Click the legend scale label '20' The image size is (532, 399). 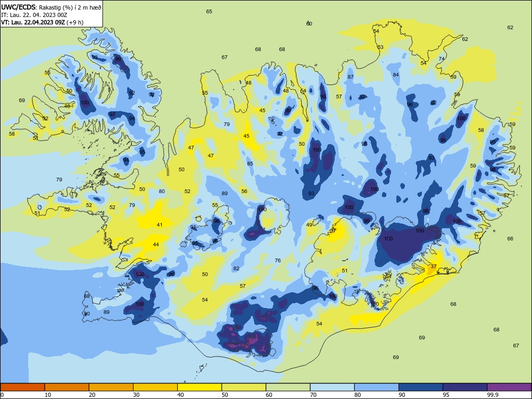tap(92, 395)
